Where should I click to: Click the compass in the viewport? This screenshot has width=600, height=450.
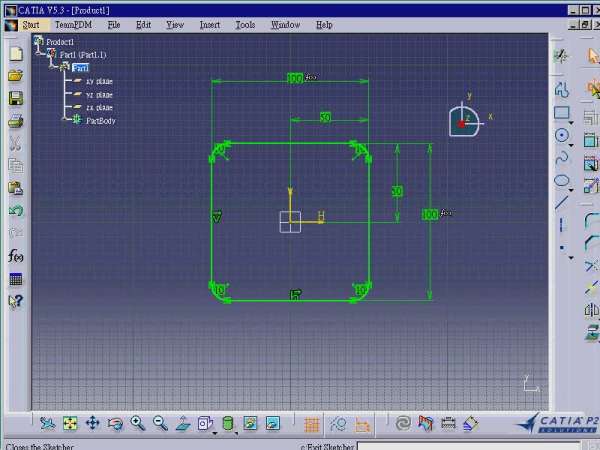click(465, 120)
